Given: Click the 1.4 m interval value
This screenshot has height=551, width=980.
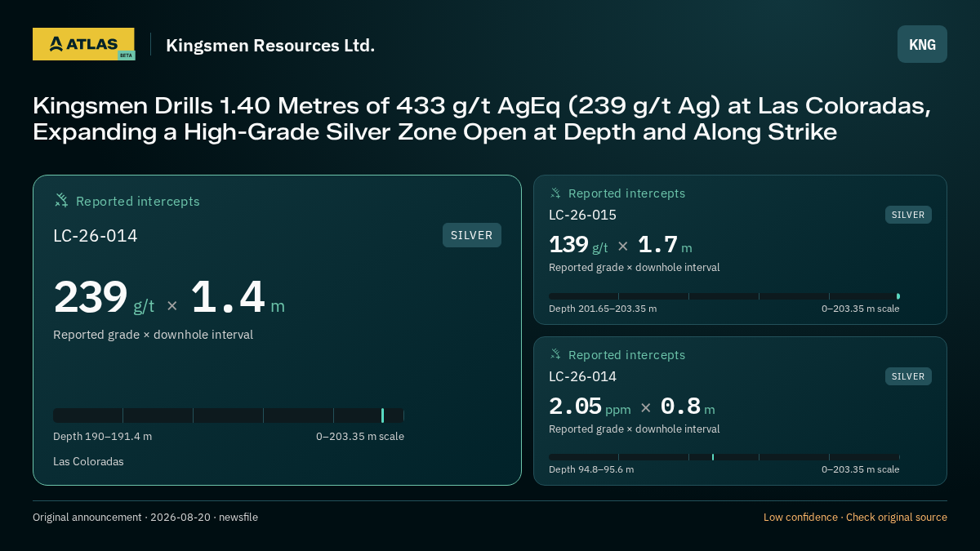Looking at the screenshot, I should point(238,298).
